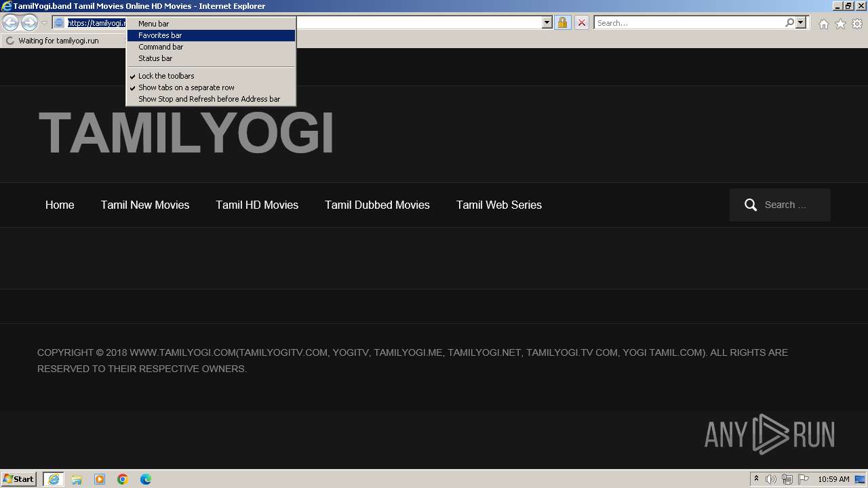
Task: Open the Action Center flag icon
Action: (x=804, y=479)
